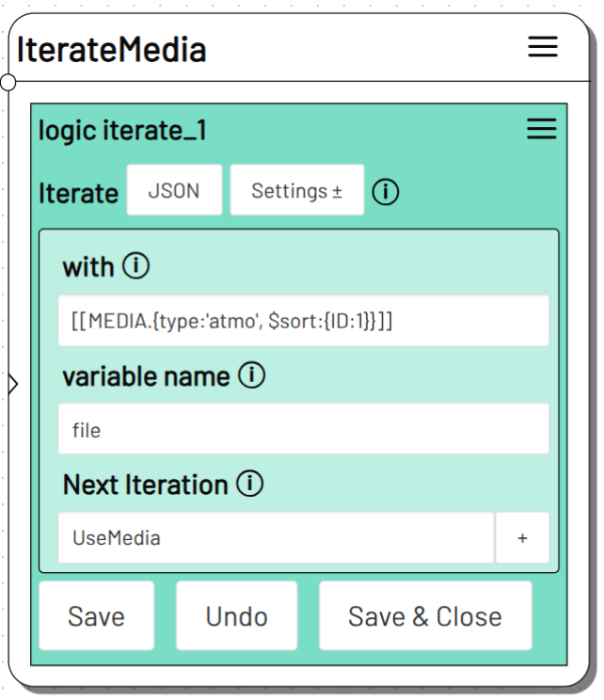The width and height of the screenshot is (604, 700).
Task: Show info for the 'with' field
Action: (x=136, y=267)
